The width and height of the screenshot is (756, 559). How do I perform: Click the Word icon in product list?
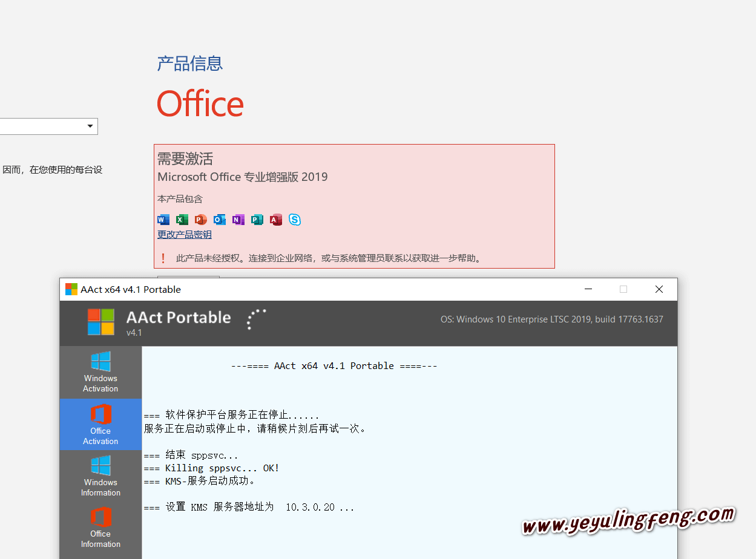coord(163,220)
